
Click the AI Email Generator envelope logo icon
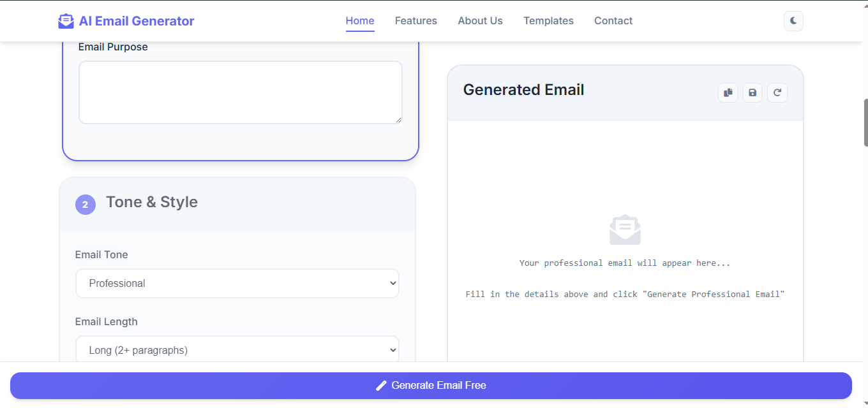click(x=66, y=21)
